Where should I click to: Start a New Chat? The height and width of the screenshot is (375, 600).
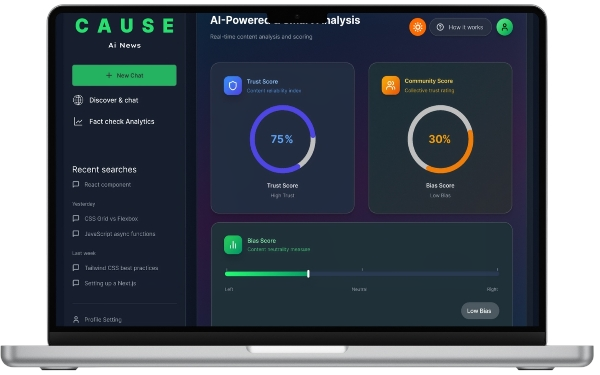(x=124, y=75)
